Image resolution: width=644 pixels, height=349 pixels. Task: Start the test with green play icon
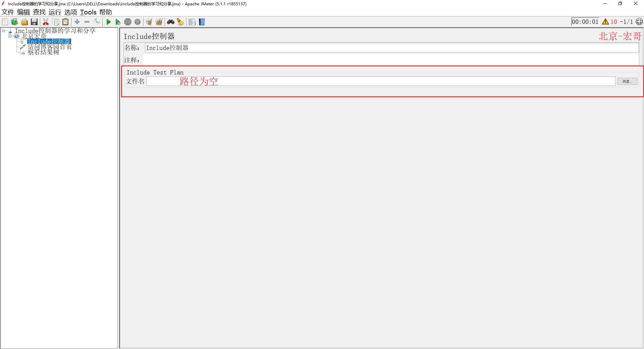(x=108, y=22)
